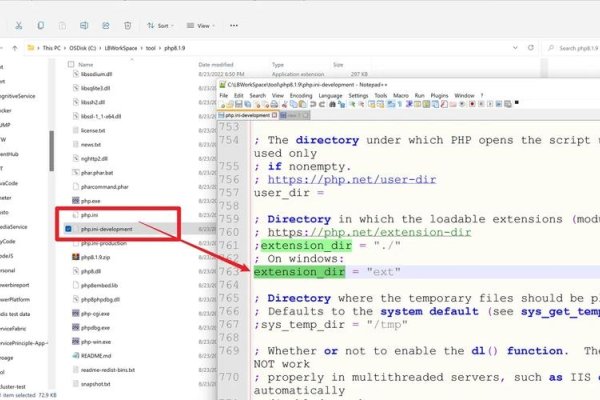Expand chevron after LBWorkSpace breadcrumb
This screenshot has width=600, height=400.
[142, 48]
